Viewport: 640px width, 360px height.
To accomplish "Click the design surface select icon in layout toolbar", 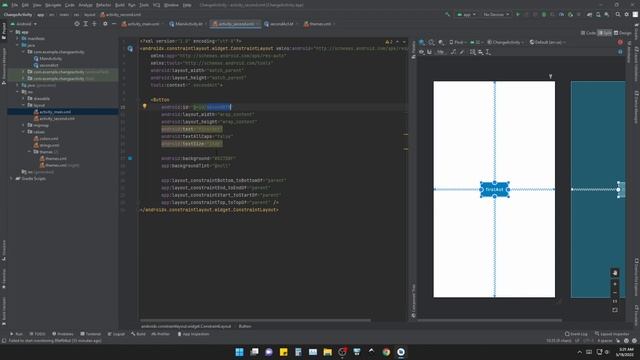I will [422, 42].
